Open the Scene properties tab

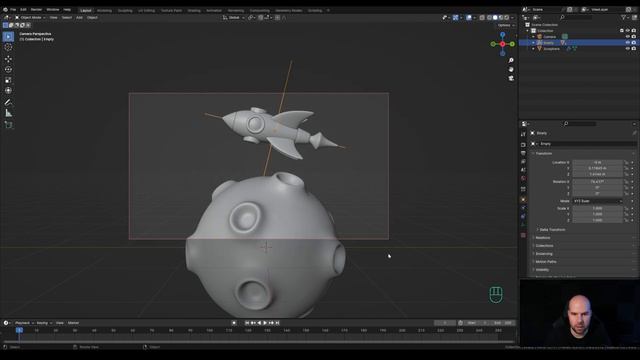coord(523,170)
